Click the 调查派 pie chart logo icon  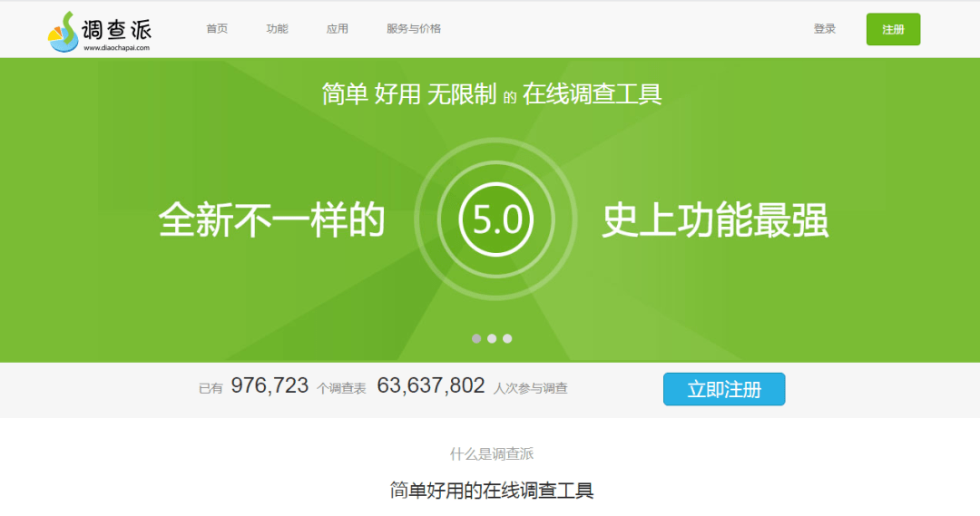point(64,32)
